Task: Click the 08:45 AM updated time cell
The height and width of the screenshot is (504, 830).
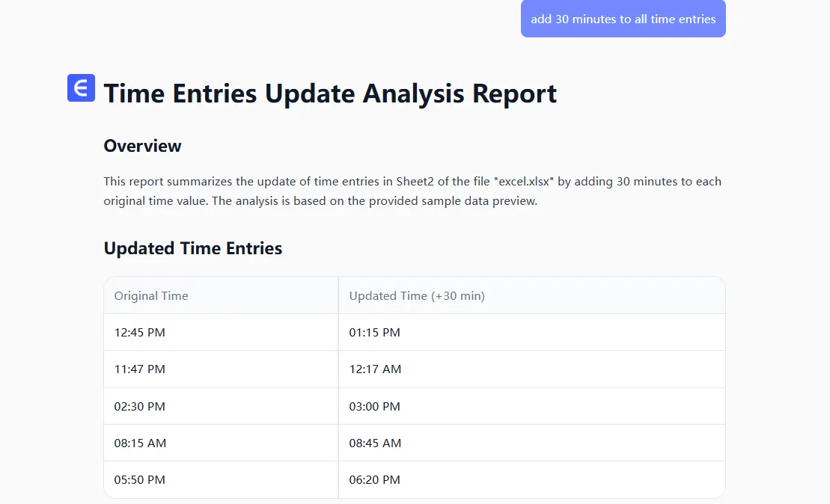Action: 375,443
